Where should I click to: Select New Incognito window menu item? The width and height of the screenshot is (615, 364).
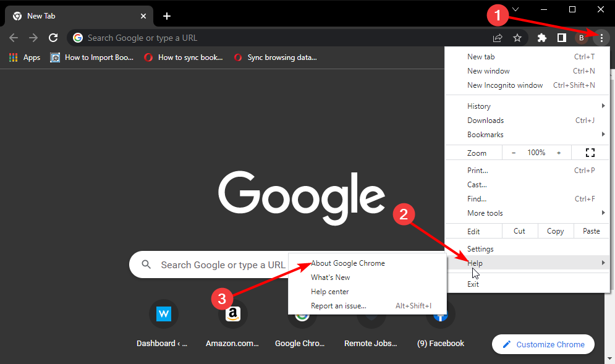point(527,85)
